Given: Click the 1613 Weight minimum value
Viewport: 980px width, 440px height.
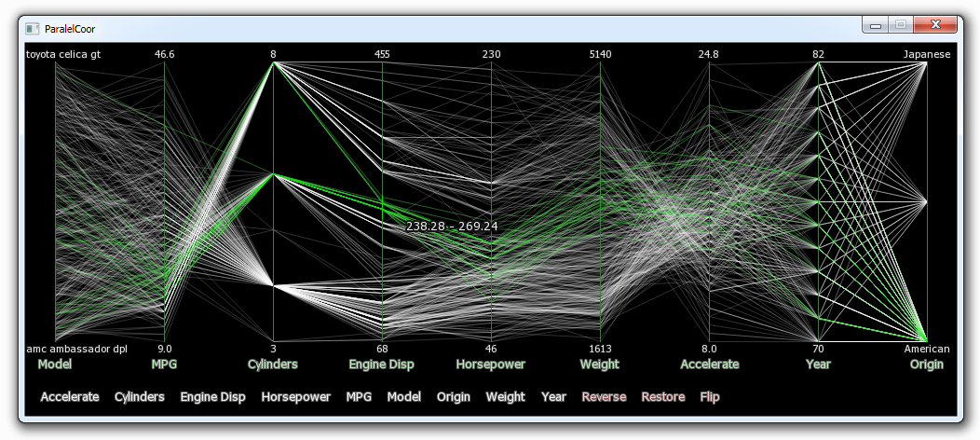Looking at the screenshot, I should click(600, 349).
